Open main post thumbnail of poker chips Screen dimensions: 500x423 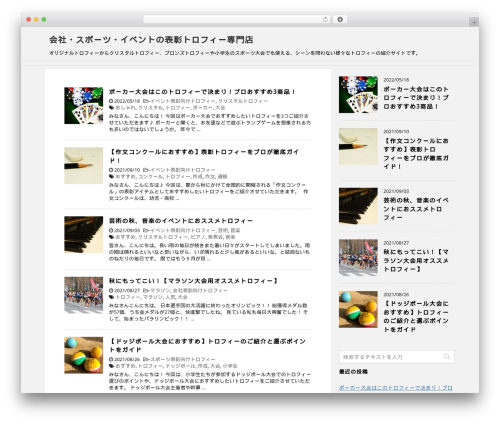(x=83, y=105)
